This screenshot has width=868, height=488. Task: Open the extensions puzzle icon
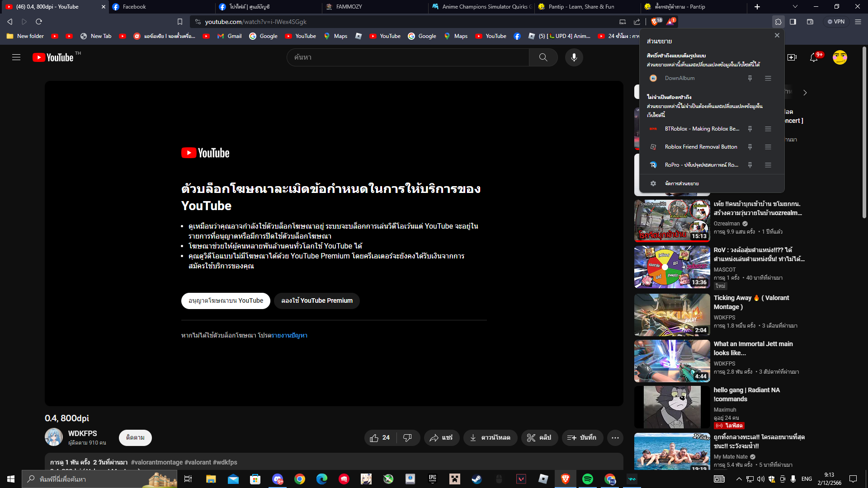[x=778, y=22]
